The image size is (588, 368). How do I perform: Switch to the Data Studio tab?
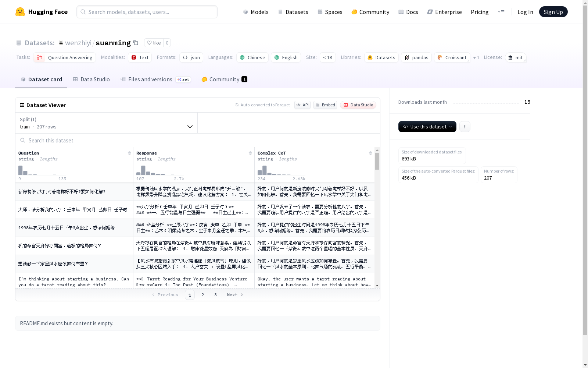(x=91, y=79)
